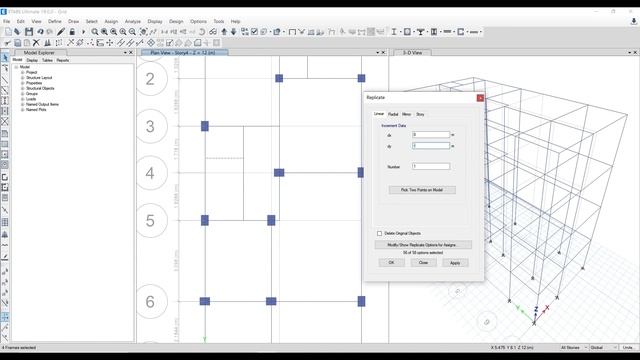
Task: Expand the Loads tree node
Action: pyautogui.click(x=22, y=99)
